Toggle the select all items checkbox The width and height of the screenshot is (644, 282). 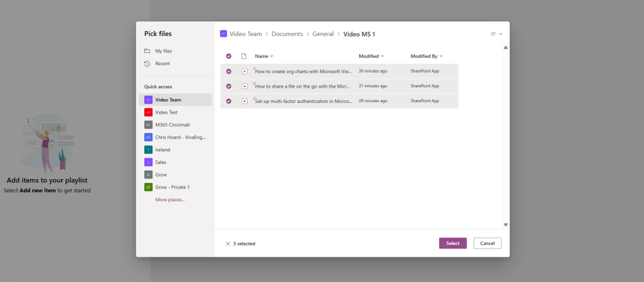coord(229,56)
